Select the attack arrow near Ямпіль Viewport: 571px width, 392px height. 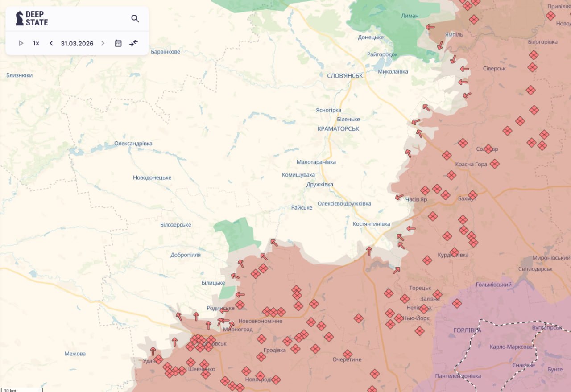point(440,45)
